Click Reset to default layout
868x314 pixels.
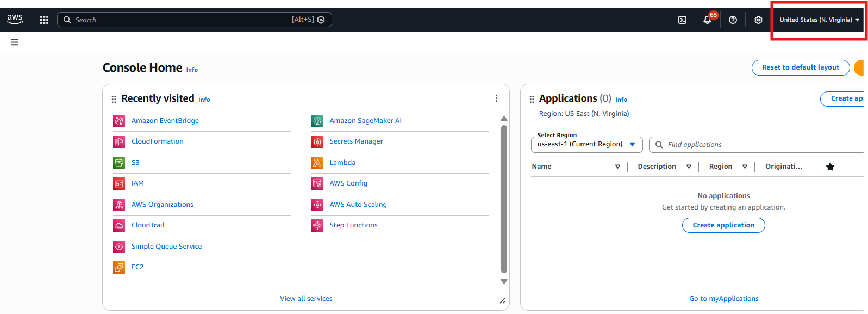(801, 67)
